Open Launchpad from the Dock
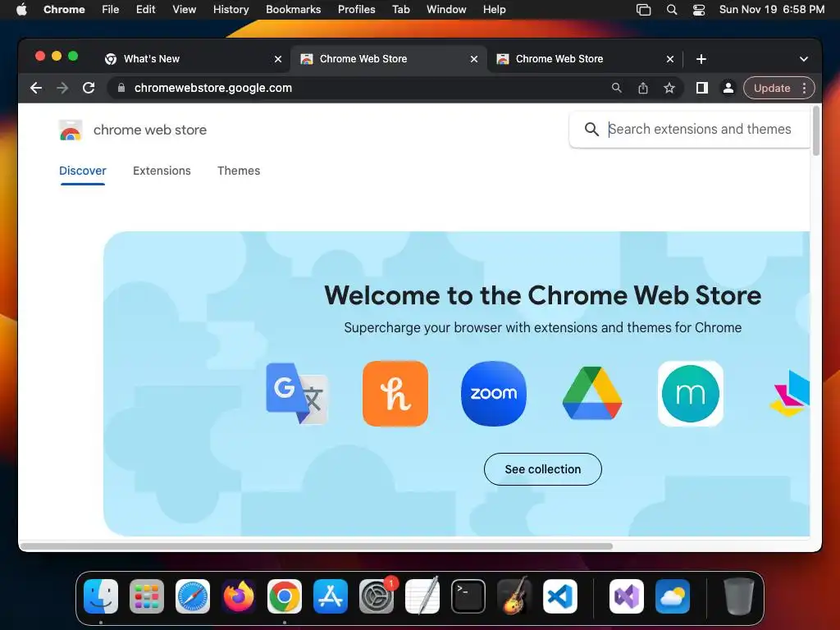840x630 pixels. [x=147, y=596]
